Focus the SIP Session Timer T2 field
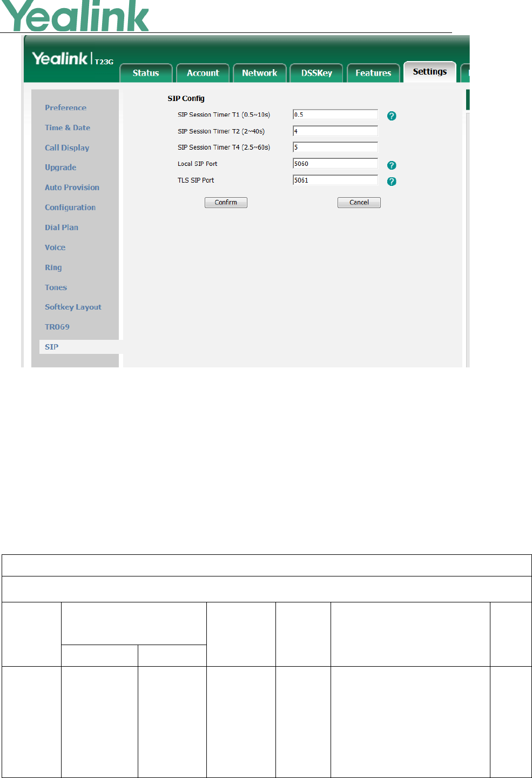The image size is (532, 778). (x=335, y=131)
